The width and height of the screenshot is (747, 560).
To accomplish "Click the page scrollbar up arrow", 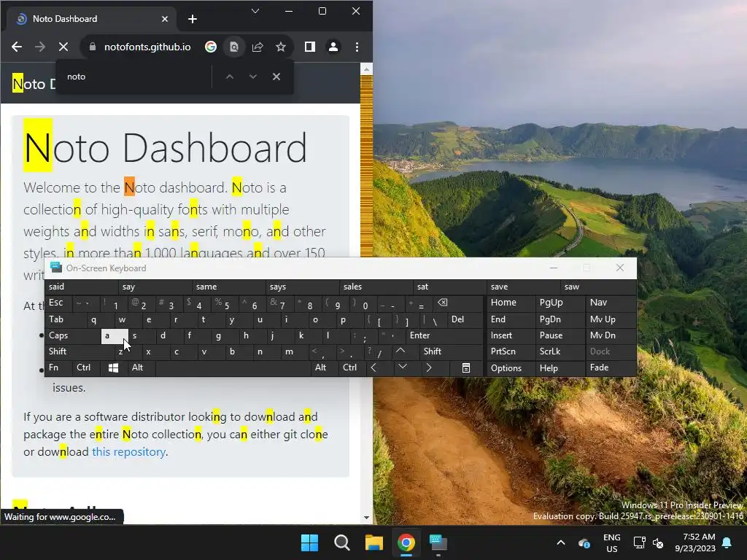I will (366, 69).
